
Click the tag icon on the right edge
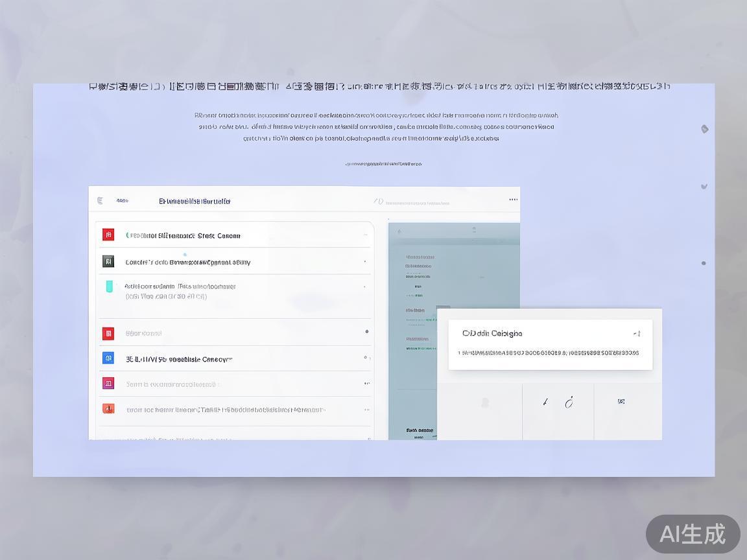[x=704, y=129]
